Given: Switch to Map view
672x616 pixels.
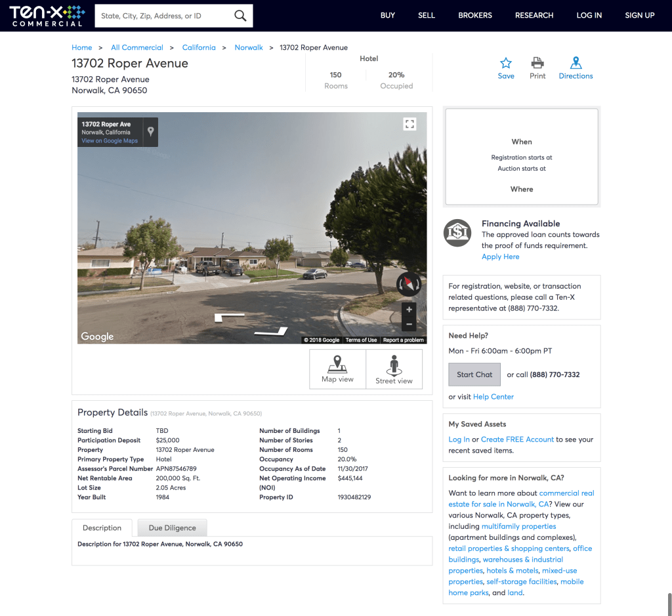Looking at the screenshot, I should [x=337, y=369].
